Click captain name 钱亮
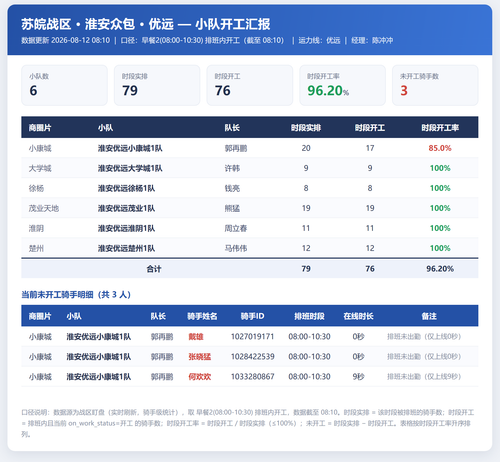This screenshot has height=462, width=500. click(x=232, y=188)
